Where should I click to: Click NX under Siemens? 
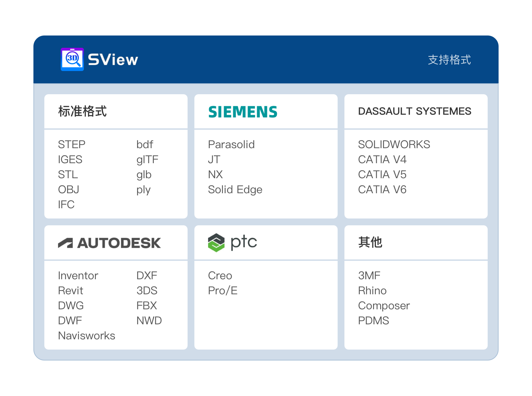click(x=216, y=174)
